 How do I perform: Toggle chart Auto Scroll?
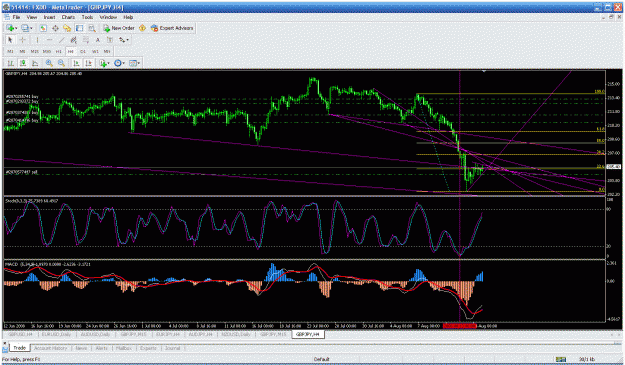(77, 63)
